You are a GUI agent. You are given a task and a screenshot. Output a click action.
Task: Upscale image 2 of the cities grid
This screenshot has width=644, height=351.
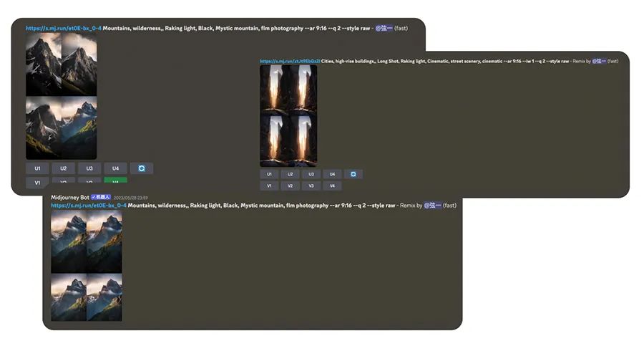click(290, 174)
